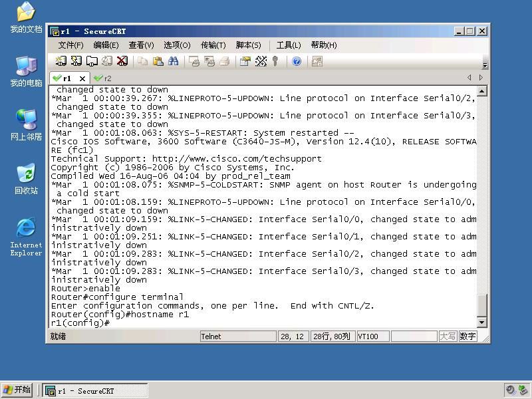Expand the toolbar options chevron
Image resolution: width=532 pixels, height=399 pixels.
485,65
